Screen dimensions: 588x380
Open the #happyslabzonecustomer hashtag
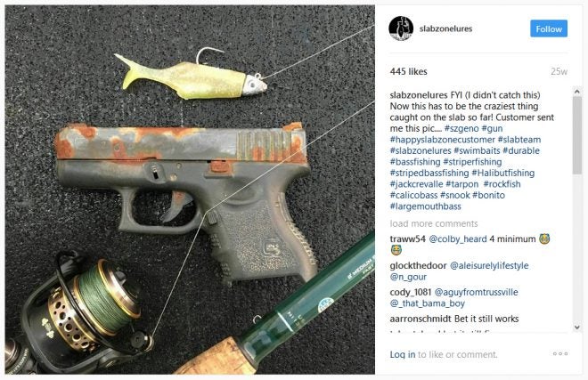[x=443, y=140]
